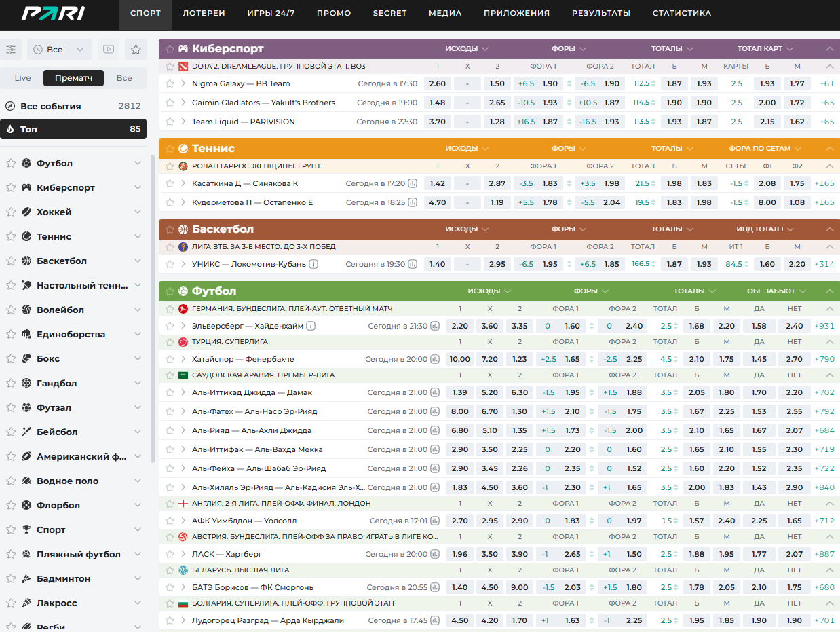Viewport: 840px width, 632px height.
Task: Click the Единоборства icon in sidebar
Action: (x=26, y=334)
